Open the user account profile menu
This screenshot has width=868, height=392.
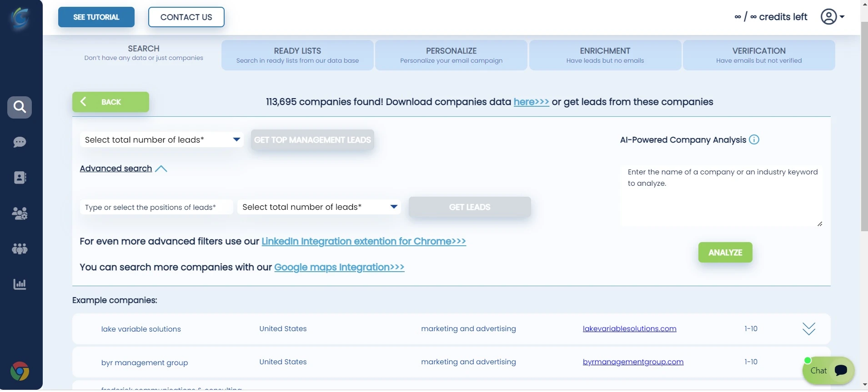(x=833, y=17)
